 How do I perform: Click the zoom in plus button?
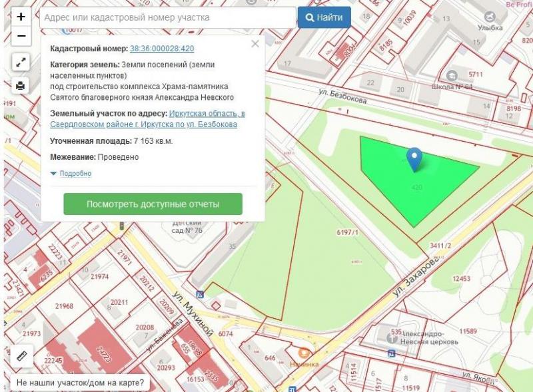point(21,17)
